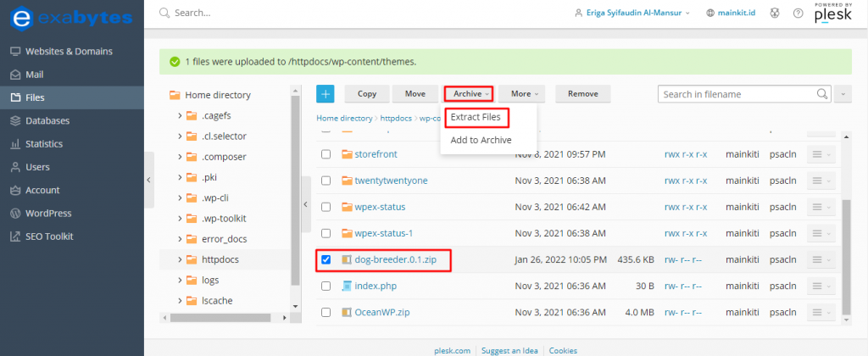Screen dimensions: 868x356
Task: Select the storefront folder checkbox
Action: pos(326,154)
